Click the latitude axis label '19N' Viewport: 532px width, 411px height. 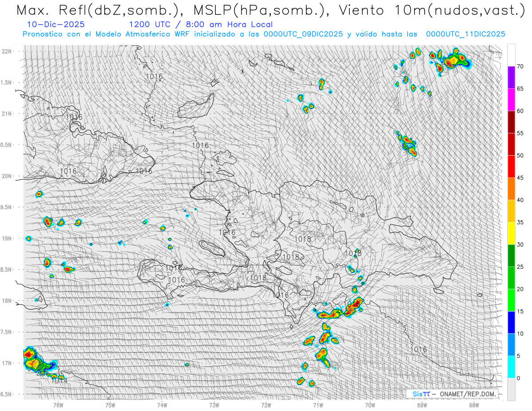[x=7, y=238]
